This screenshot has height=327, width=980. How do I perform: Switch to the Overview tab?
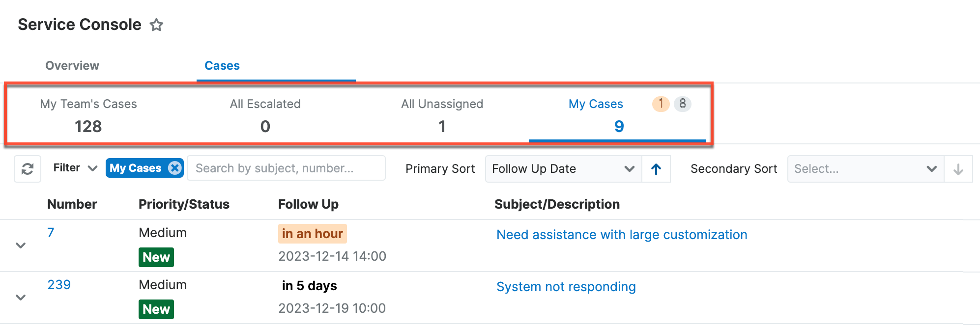coord(72,65)
